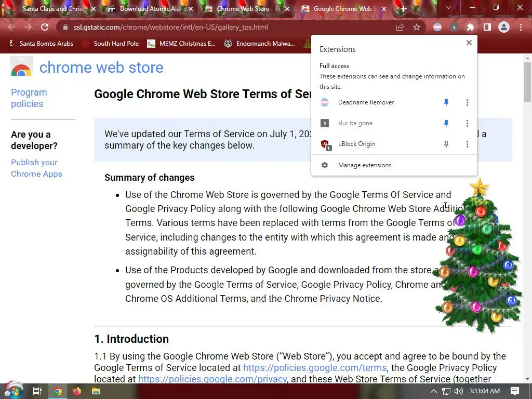
Task: Open South Hard Pole bookmark
Action: (x=111, y=44)
